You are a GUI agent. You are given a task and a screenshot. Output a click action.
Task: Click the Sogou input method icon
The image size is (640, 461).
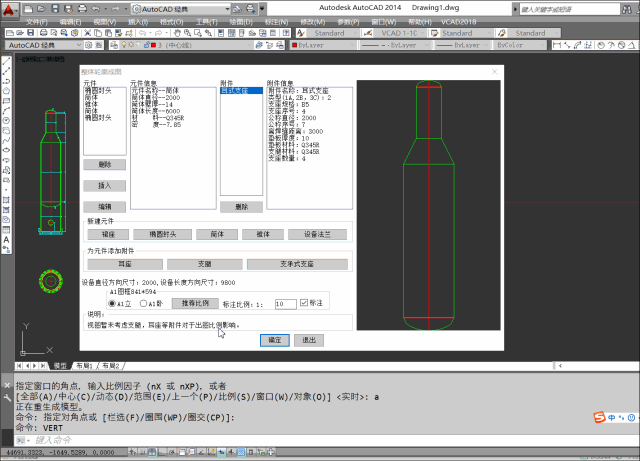coord(597,416)
